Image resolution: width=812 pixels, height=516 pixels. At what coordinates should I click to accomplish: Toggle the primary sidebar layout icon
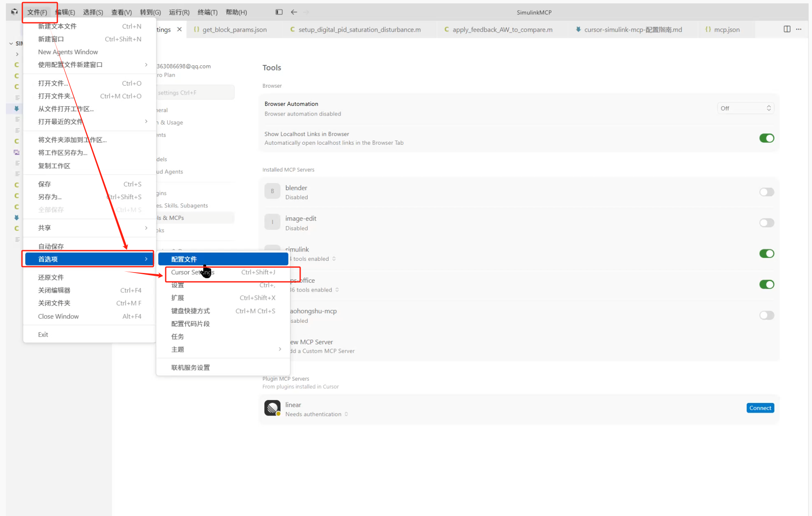(x=279, y=12)
